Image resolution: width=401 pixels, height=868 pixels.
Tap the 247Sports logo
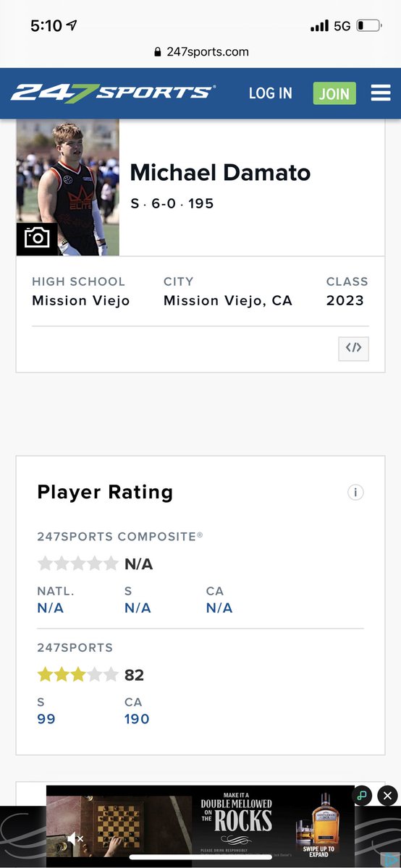pyautogui.click(x=113, y=93)
